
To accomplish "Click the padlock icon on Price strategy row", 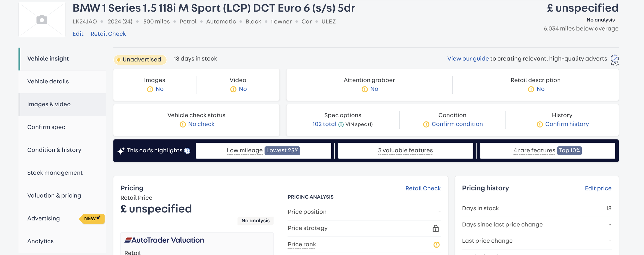I will (436, 228).
